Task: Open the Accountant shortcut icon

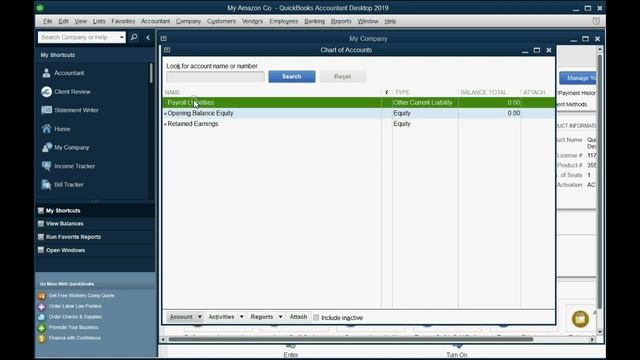Action: pos(47,73)
